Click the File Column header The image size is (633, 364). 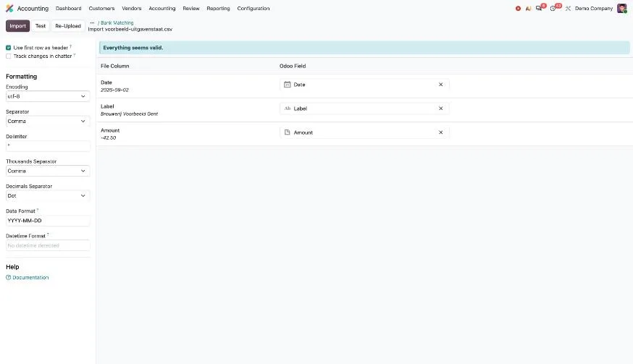coord(114,66)
